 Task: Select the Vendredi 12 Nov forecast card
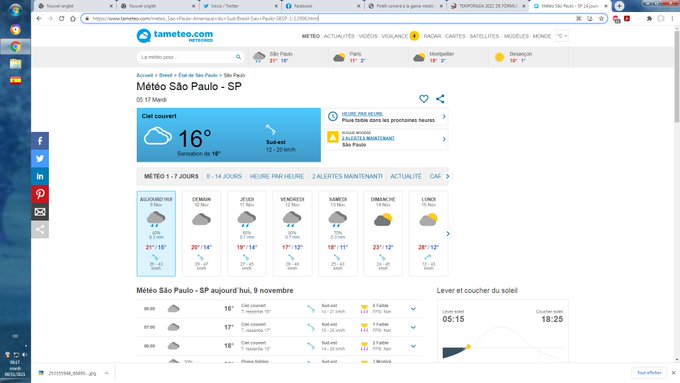point(292,234)
